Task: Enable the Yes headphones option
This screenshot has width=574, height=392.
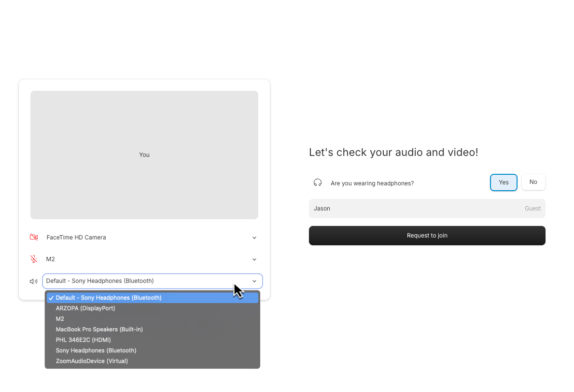Action: click(x=504, y=182)
